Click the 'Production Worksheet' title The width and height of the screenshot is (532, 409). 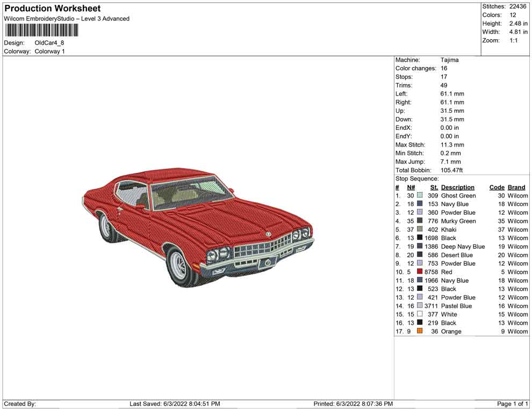pos(53,9)
